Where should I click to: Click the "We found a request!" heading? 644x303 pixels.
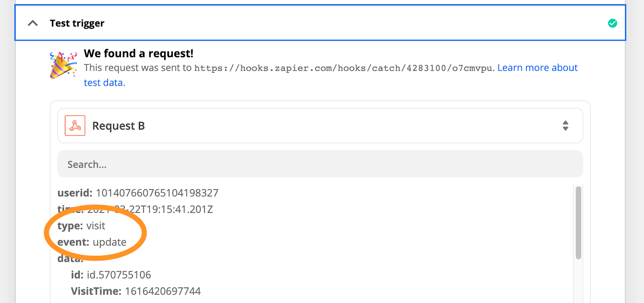coord(138,54)
